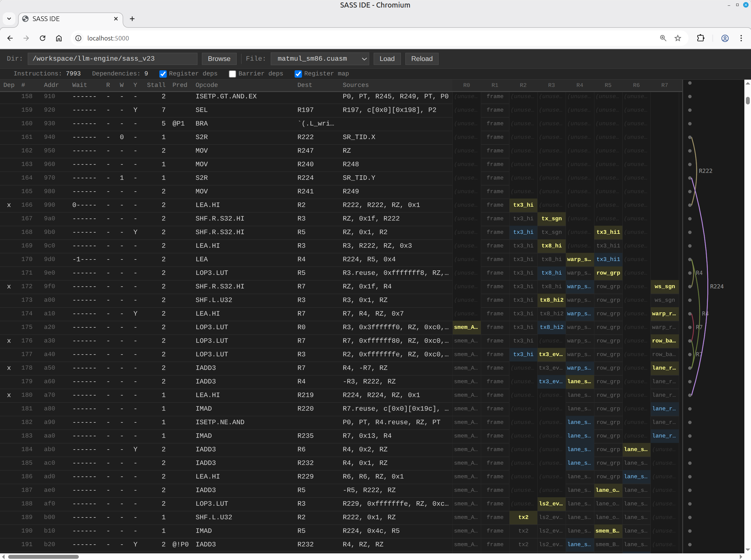Image resolution: width=751 pixels, height=560 pixels.
Task: Open the Chromium extensions puzzle icon
Action: pos(701,38)
